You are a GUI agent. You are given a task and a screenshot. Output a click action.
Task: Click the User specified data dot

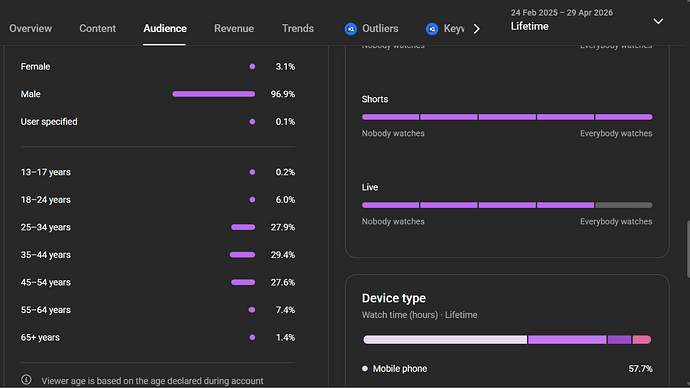[x=252, y=122]
